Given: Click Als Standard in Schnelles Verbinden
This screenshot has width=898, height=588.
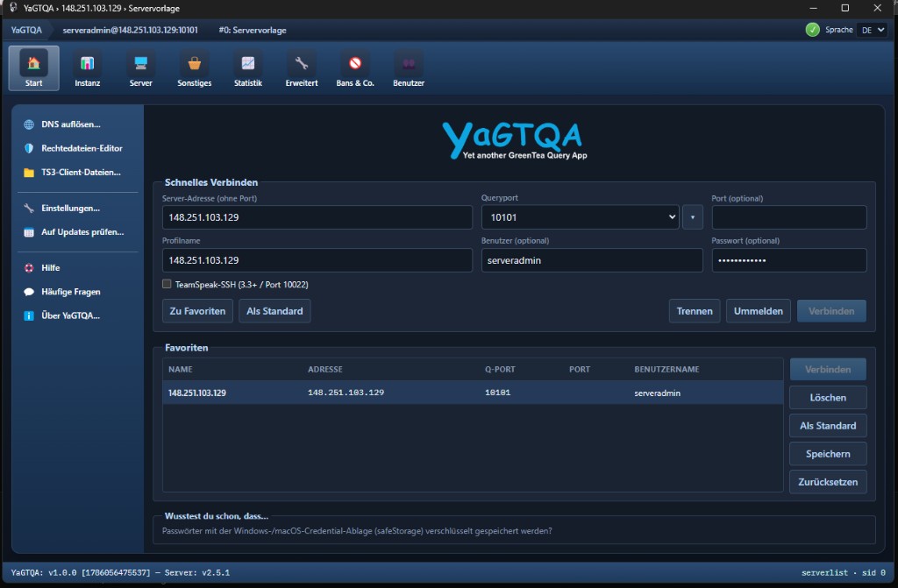Looking at the screenshot, I should point(274,311).
